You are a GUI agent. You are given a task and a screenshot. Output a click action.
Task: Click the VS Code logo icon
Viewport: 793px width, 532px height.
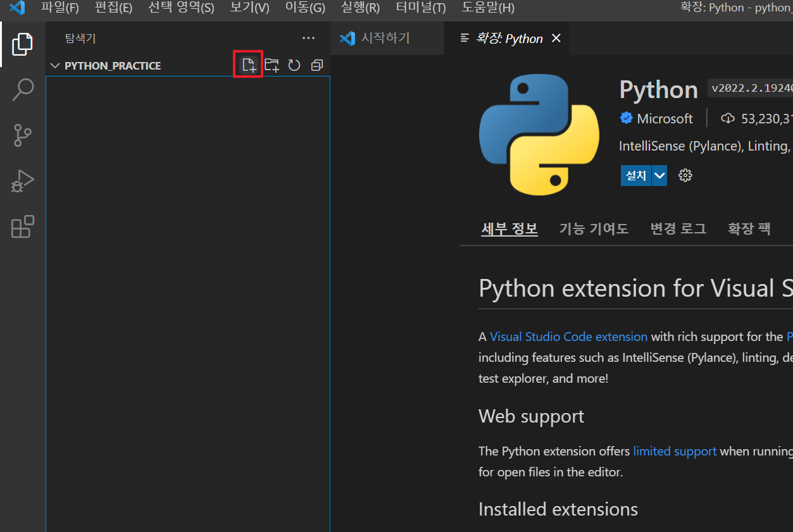tap(17, 8)
